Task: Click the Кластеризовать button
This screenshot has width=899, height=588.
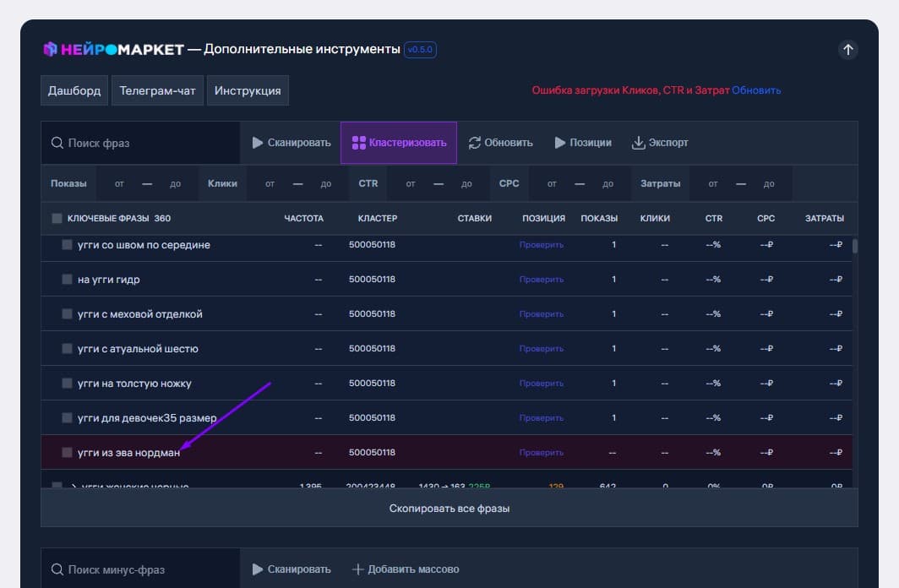Action: 399,143
